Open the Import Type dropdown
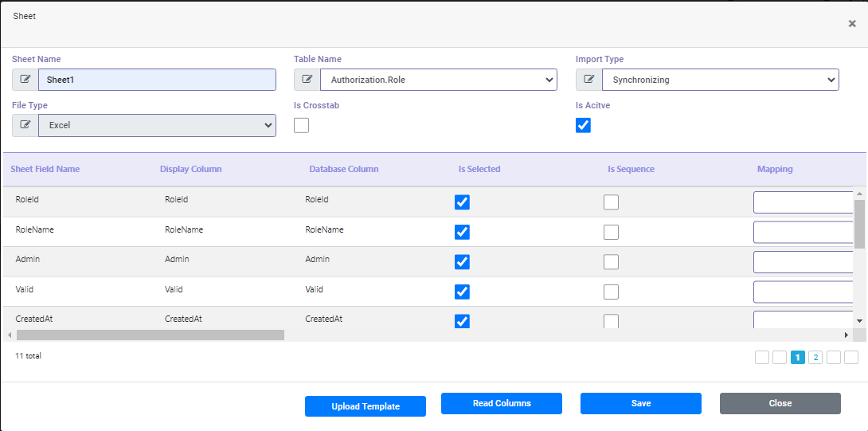 [720, 80]
